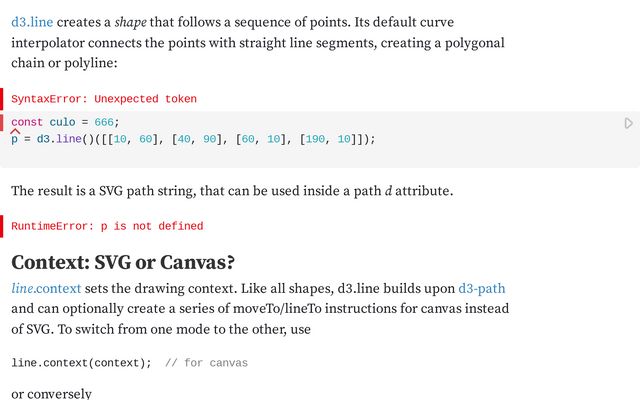Viewport: 640px width, 400px height.
Task: Click the 'Context: SVG or Canvas?' heading
Action: [x=123, y=262]
